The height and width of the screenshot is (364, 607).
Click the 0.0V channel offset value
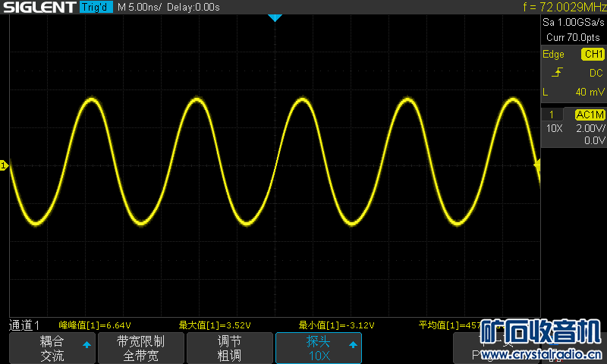pyautogui.click(x=595, y=140)
